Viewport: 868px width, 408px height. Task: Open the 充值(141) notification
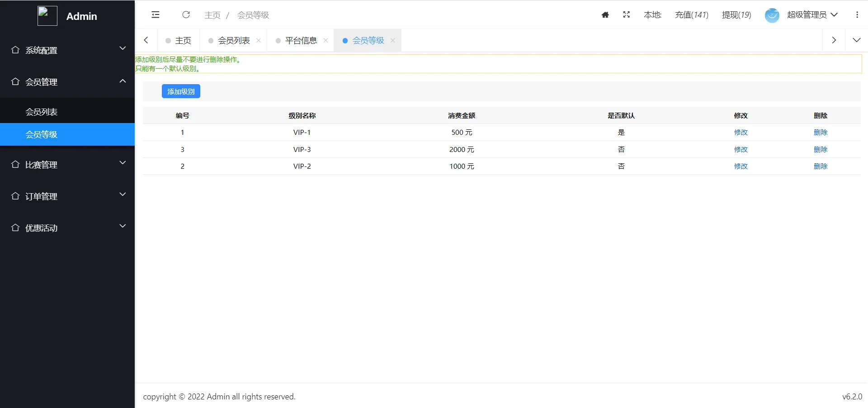691,15
